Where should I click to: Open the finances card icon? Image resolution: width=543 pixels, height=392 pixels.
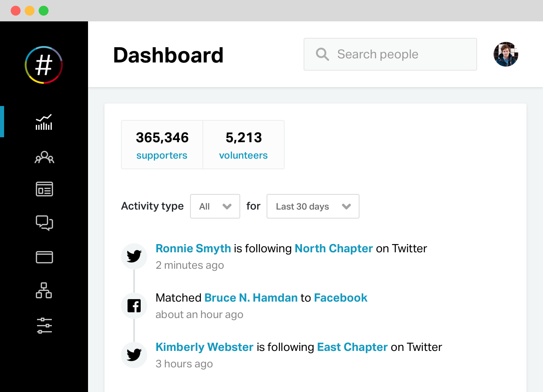tap(44, 257)
